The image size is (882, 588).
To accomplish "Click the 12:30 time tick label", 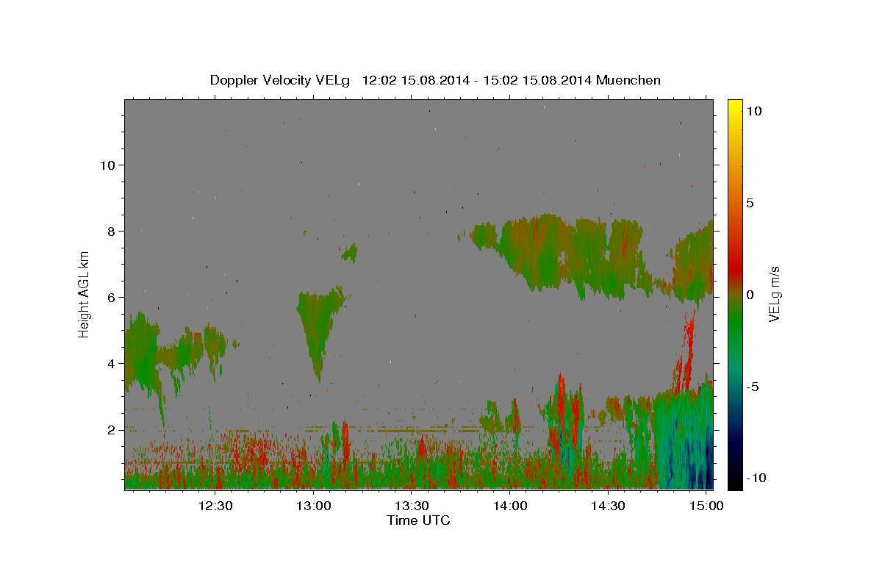I will [x=215, y=506].
